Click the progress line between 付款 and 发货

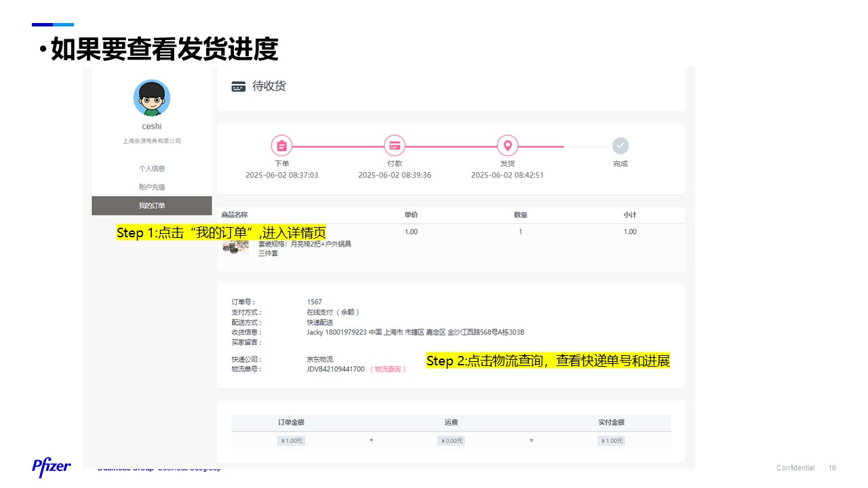click(451, 146)
